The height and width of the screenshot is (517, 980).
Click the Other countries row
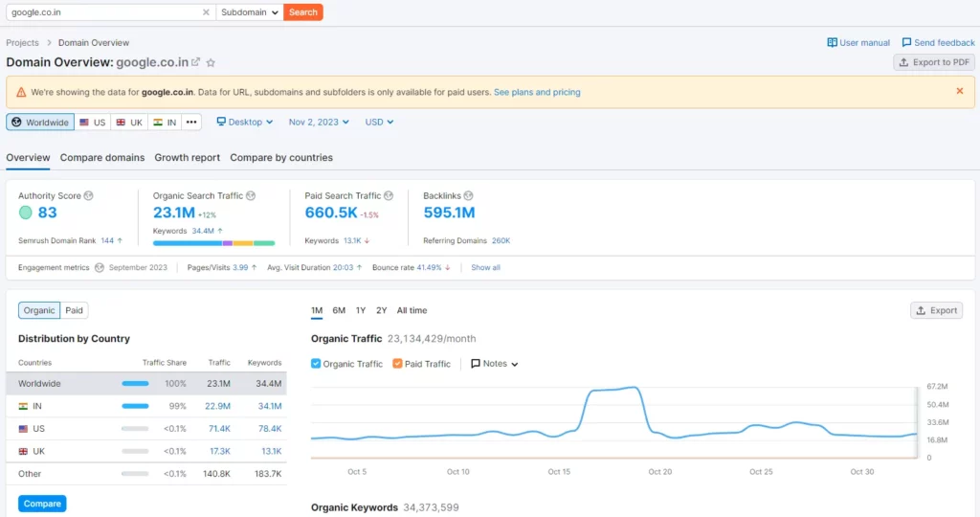(146, 474)
